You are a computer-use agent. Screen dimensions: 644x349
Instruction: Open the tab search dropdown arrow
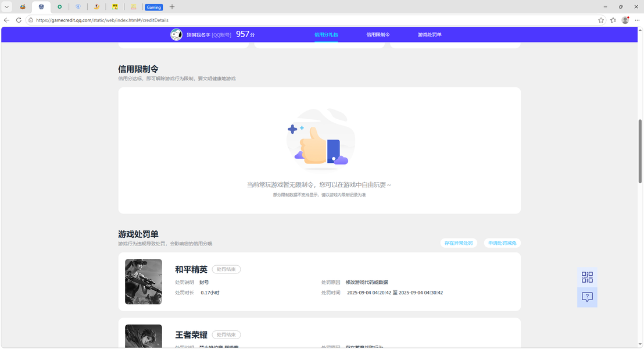pos(6,7)
